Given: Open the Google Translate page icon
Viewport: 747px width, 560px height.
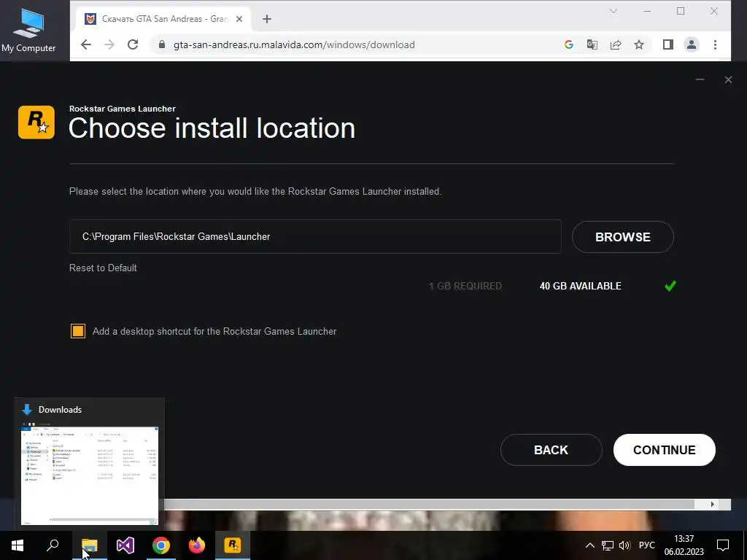Looking at the screenshot, I should [592, 44].
